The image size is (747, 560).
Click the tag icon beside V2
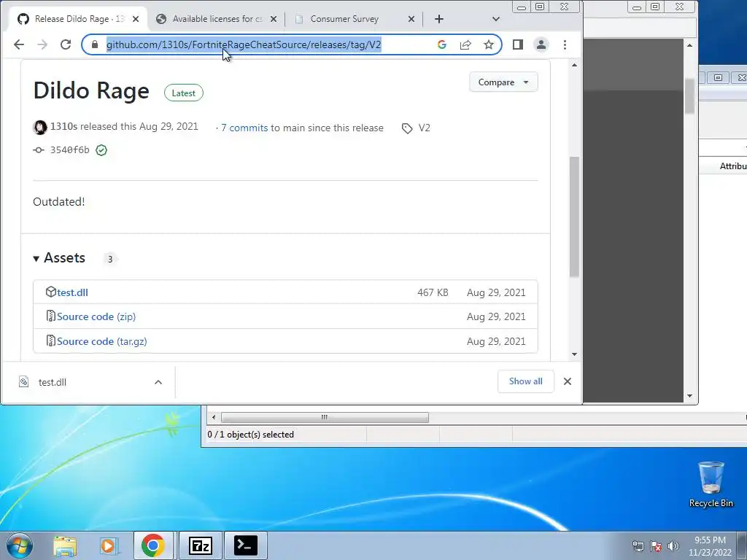407,128
